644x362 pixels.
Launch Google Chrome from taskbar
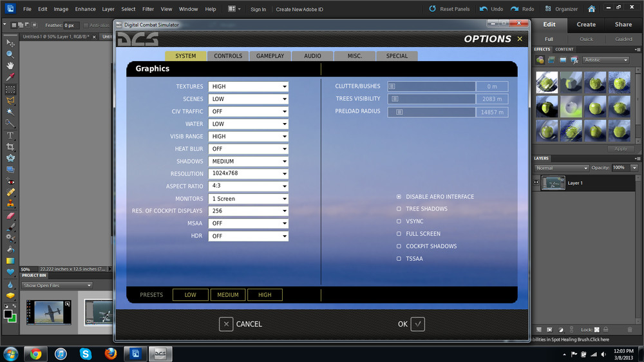35,354
